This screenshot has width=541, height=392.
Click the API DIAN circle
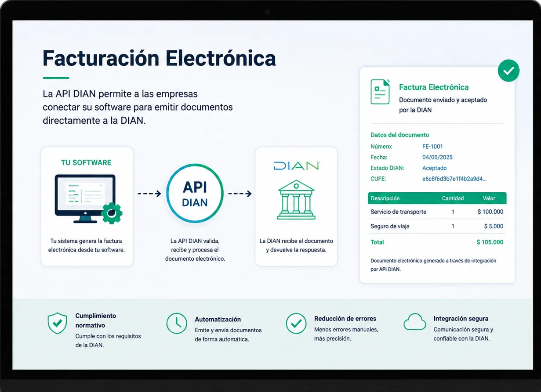195,194
